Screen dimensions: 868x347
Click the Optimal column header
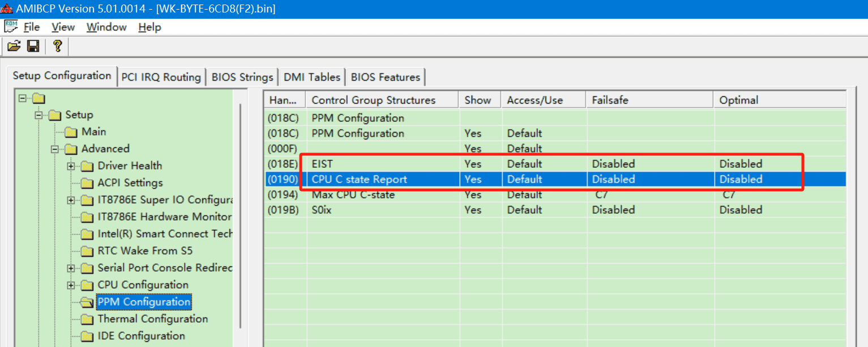pyautogui.click(x=738, y=100)
